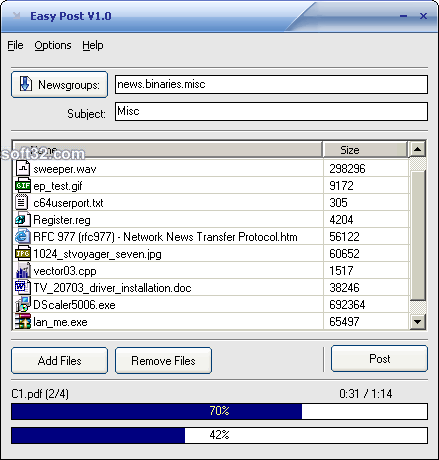Click the Add Files button
Viewport: 439px width, 460px height.
pos(59,360)
